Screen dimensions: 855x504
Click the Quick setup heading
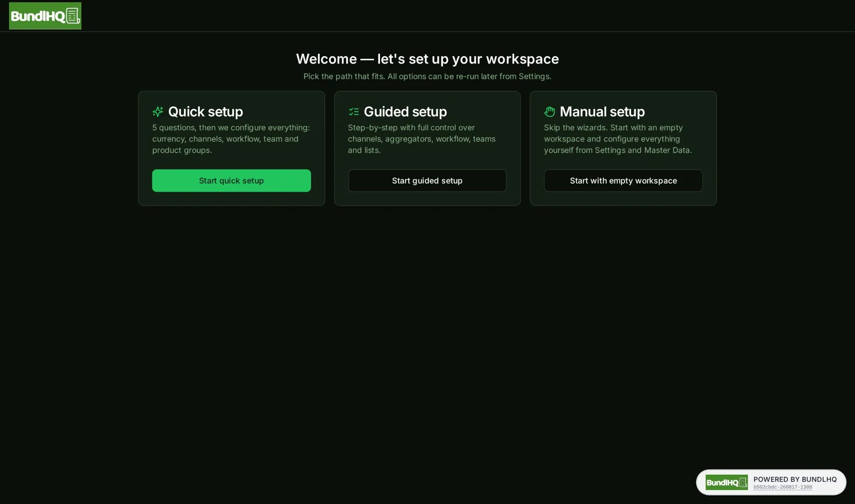(206, 112)
